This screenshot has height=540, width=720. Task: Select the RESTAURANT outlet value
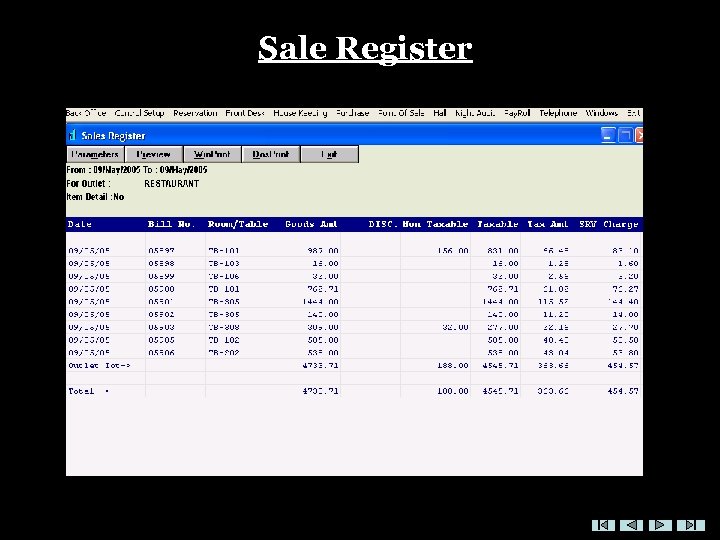172,184
